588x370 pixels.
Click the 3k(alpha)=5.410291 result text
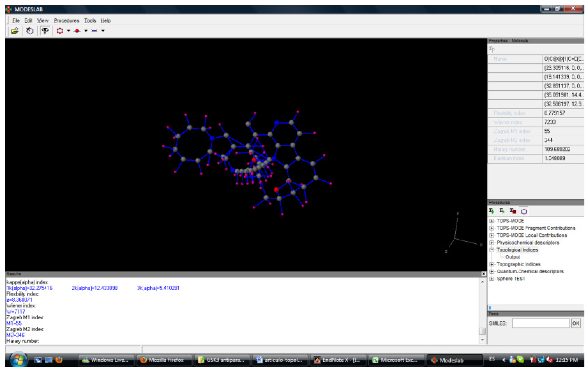pos(158,288)
